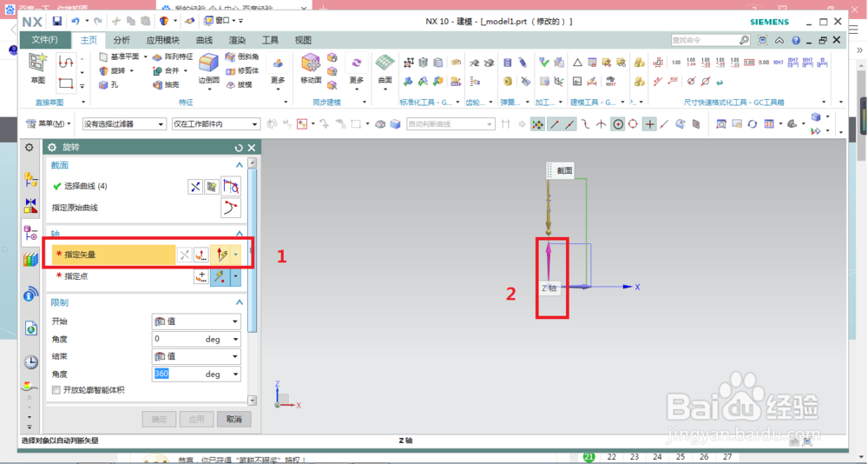Click the Reset icon in Revolve dialog header
This screenshot has height=464, width=868.
[x=239, y=148]
